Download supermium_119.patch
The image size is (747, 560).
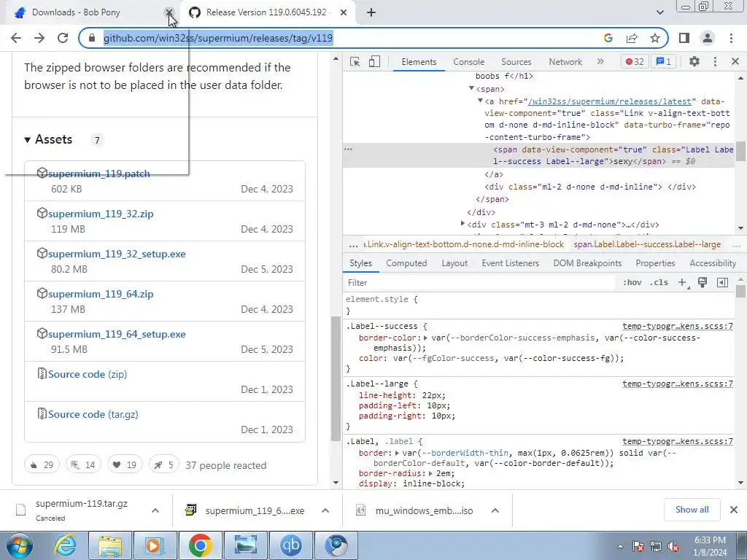pos(99,174)
